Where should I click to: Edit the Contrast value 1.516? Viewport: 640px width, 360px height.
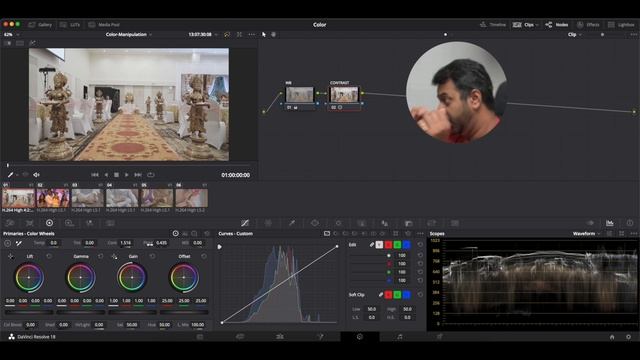click(126, 243)
